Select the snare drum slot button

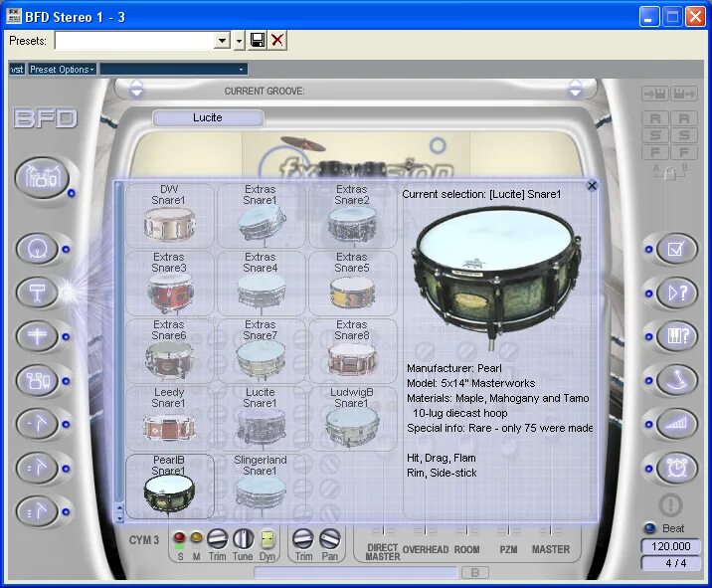click(37, 293)
